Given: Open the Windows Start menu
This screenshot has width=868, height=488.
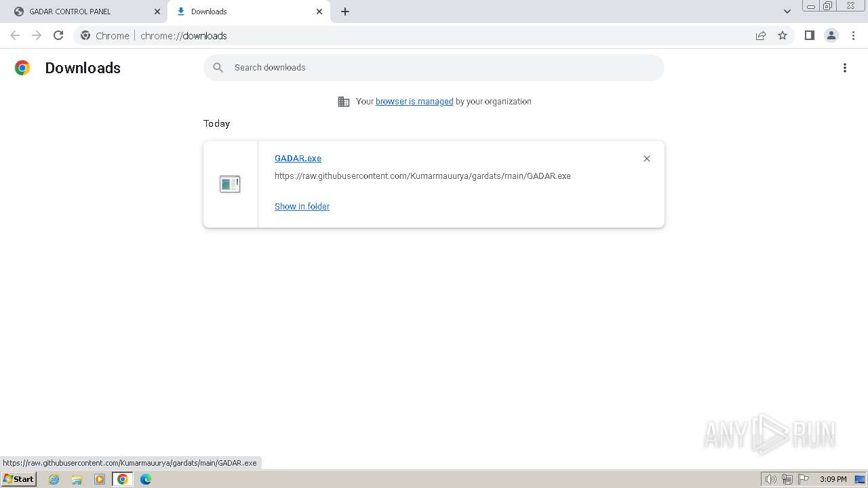Looking at the screenshot, I should (18, 479).
